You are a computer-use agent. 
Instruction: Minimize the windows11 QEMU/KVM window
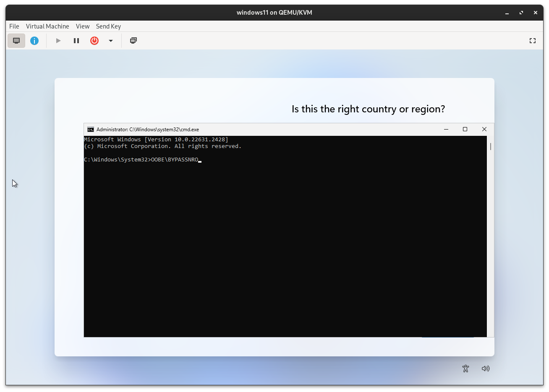click(507, 13)
